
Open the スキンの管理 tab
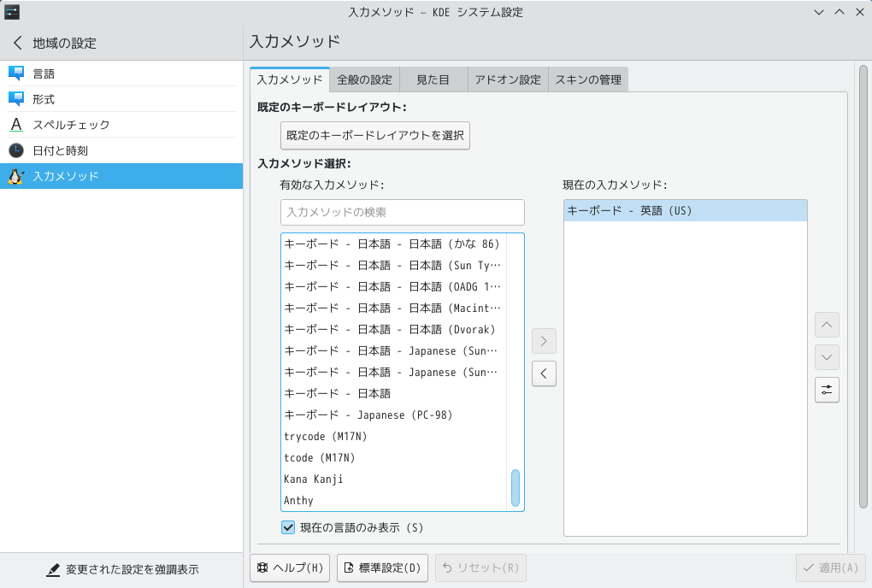590,79
